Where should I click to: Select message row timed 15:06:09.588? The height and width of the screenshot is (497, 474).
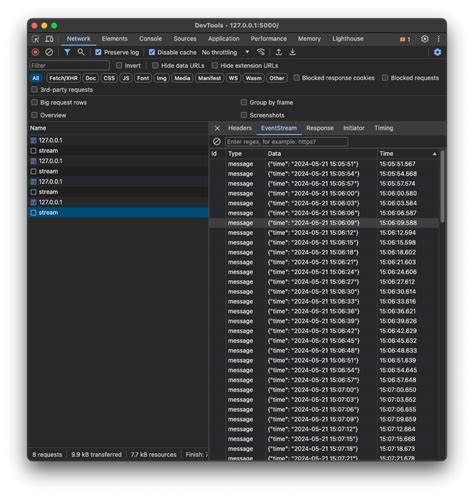click(324, 223)
